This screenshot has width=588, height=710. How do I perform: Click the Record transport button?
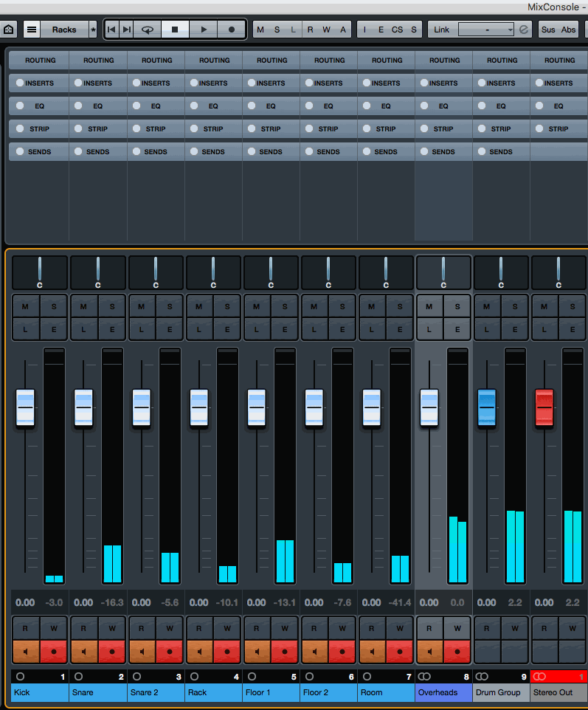232,30
